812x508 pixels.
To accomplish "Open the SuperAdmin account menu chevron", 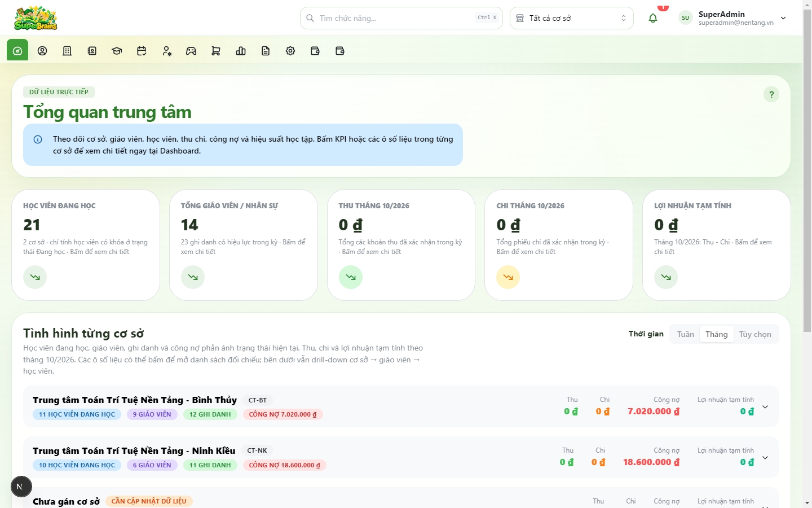I will click(783, 18).
